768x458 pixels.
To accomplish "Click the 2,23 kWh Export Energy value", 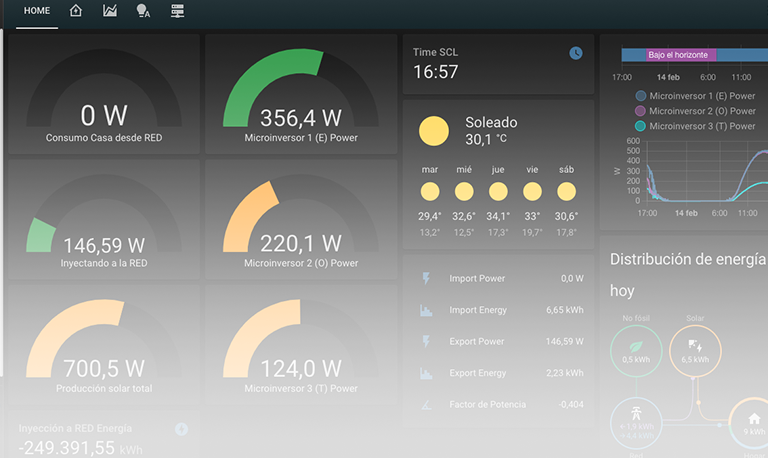I will (565, 373).
